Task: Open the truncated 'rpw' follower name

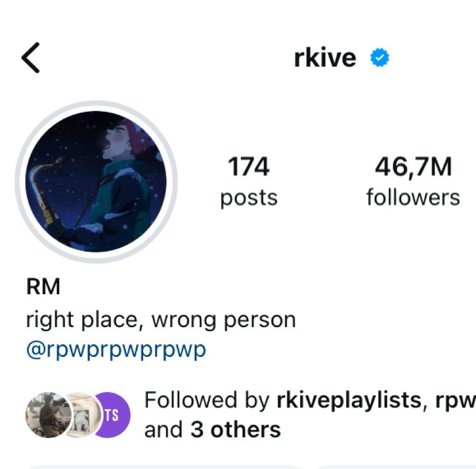Action: (x=455, y=401)
